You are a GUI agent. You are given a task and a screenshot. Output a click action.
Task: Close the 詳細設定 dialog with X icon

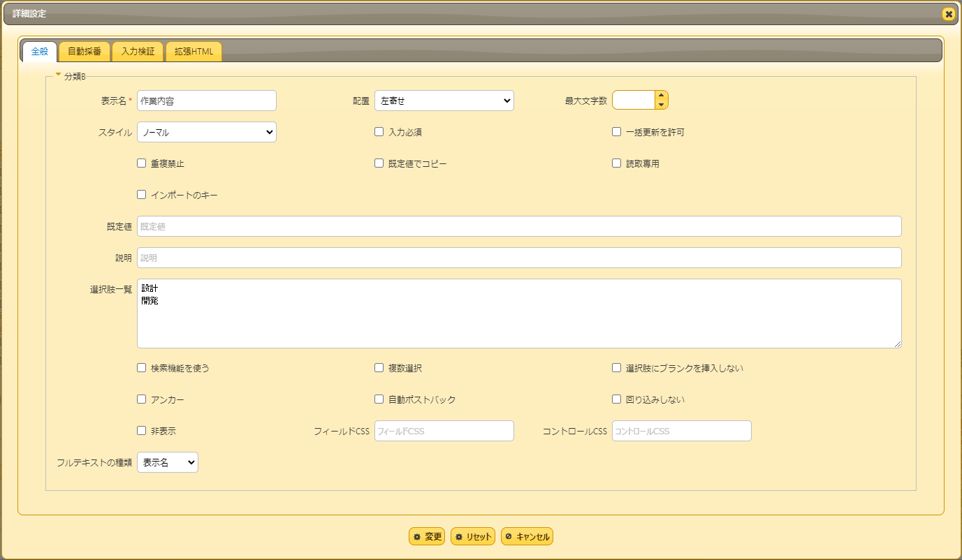click(x=948, y=14)
